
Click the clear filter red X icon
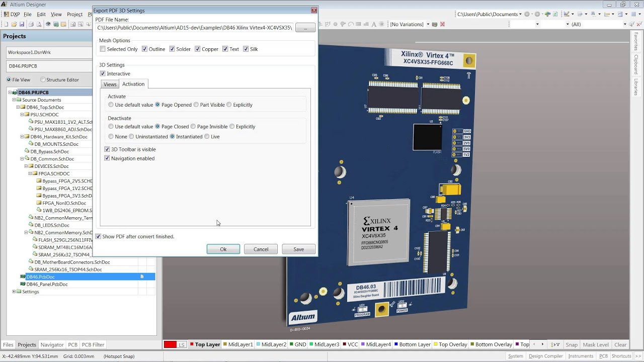click(638, 24)
